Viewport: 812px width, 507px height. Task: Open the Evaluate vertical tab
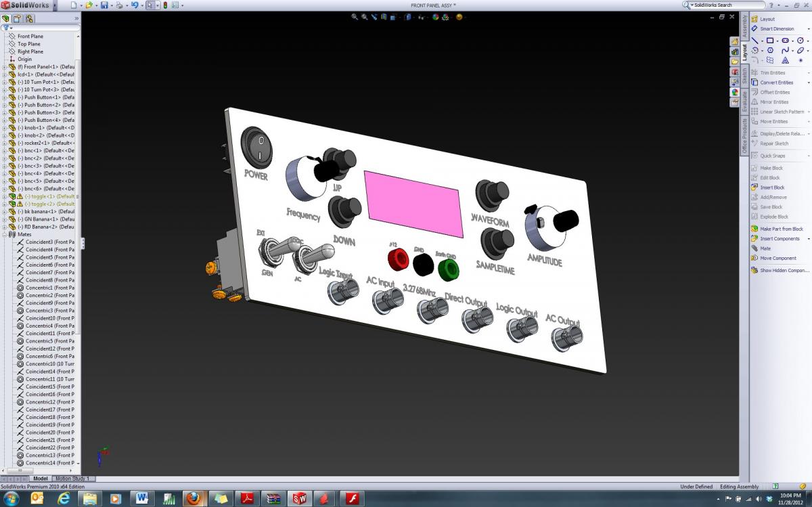(744, 102)
